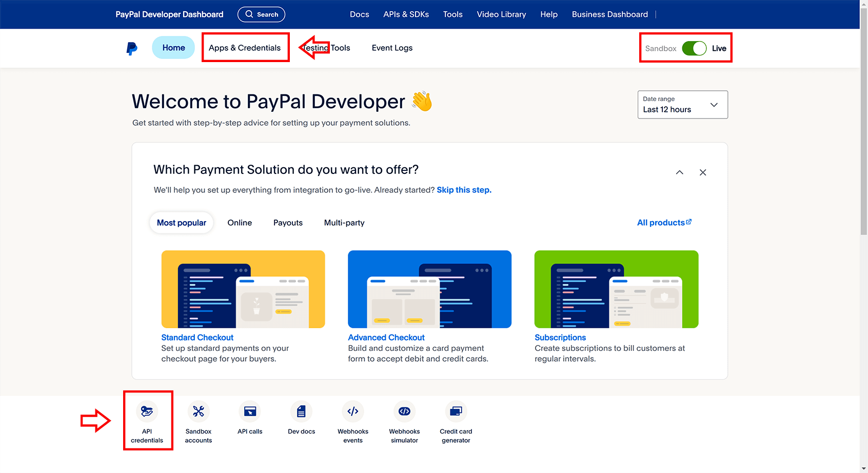Open the Tools top menu
868x473 pixels.
pyautogui.click(x=452, y=14)
